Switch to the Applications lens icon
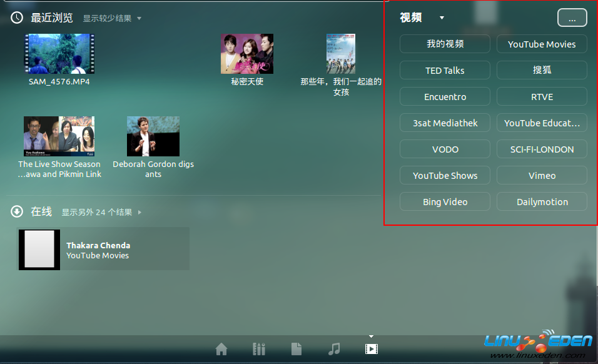598x364 pixels. click(259, 349)
